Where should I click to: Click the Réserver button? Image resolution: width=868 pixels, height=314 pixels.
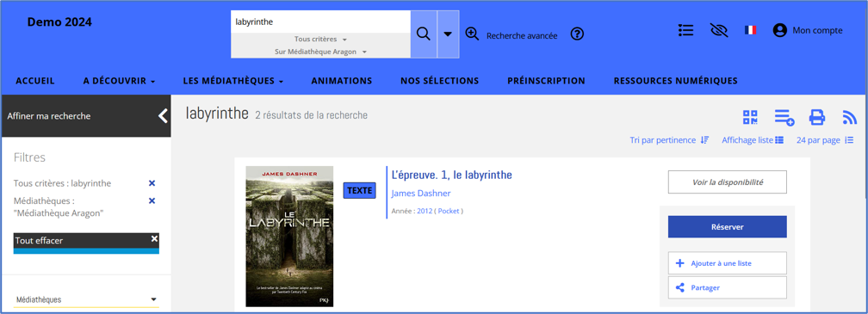(728, 226)
